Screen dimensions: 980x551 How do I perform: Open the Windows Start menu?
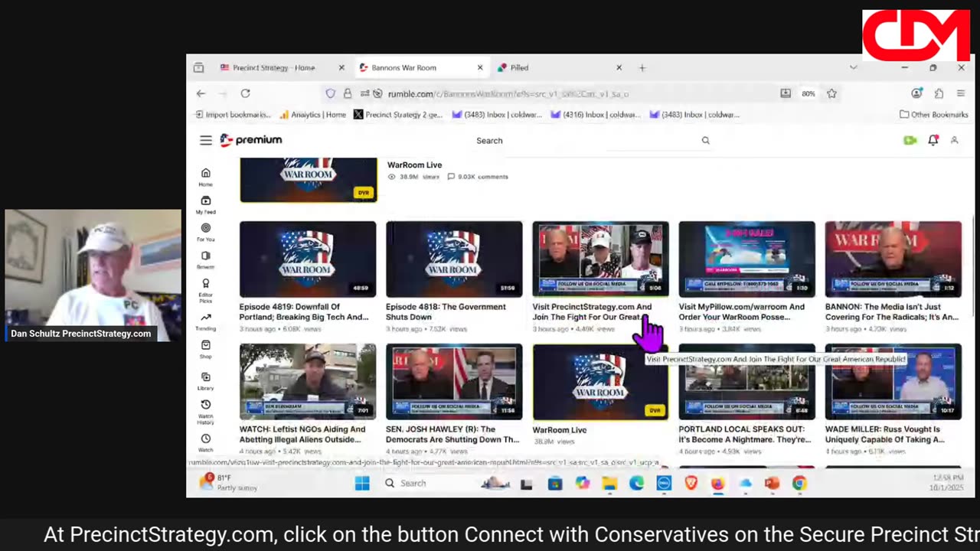(362, 483)
